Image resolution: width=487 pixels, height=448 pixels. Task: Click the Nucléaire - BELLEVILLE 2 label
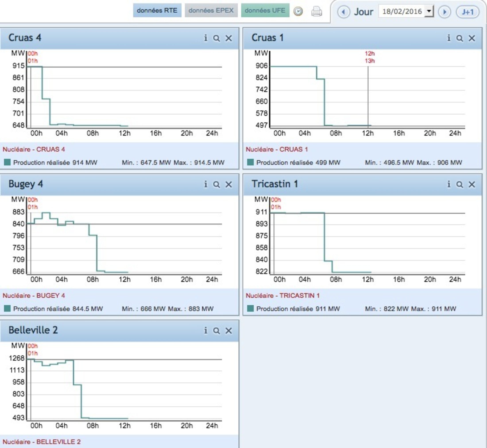tap(41, 442)
